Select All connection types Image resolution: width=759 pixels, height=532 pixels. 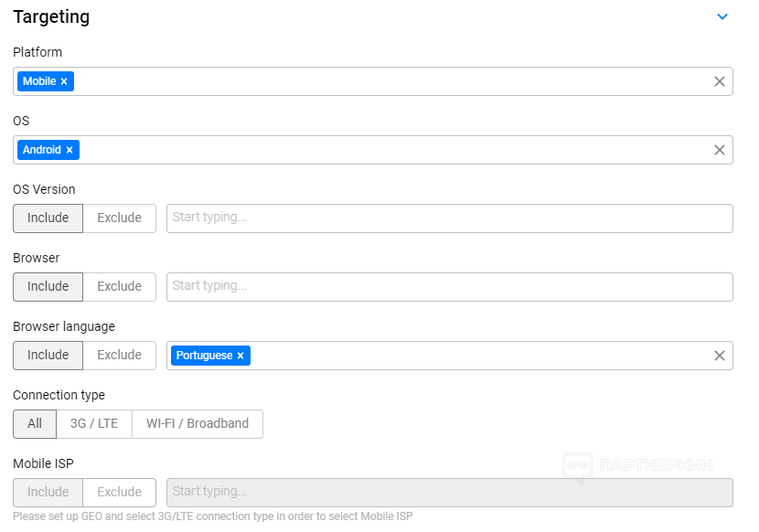tap(35, 423)
